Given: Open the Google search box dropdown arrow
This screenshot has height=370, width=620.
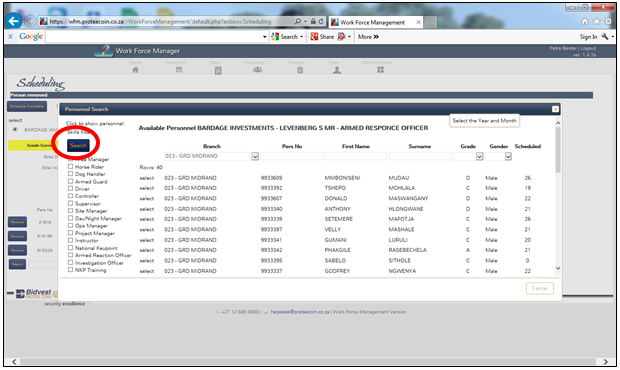Looking at the screenshot, I should [265, 37].
